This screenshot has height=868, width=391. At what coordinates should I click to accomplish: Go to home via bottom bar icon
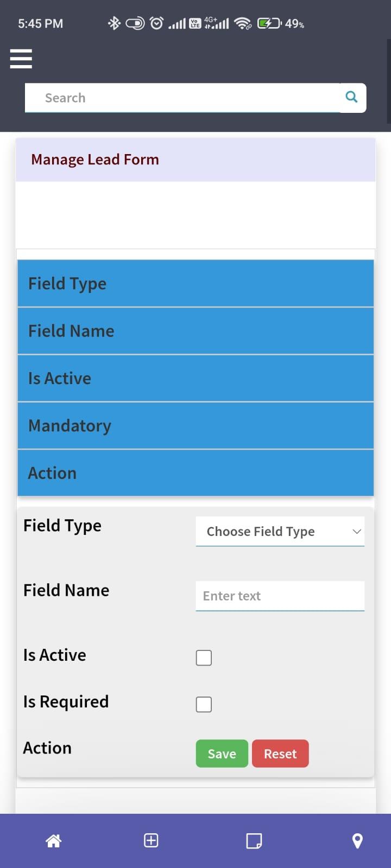point(53,840)
